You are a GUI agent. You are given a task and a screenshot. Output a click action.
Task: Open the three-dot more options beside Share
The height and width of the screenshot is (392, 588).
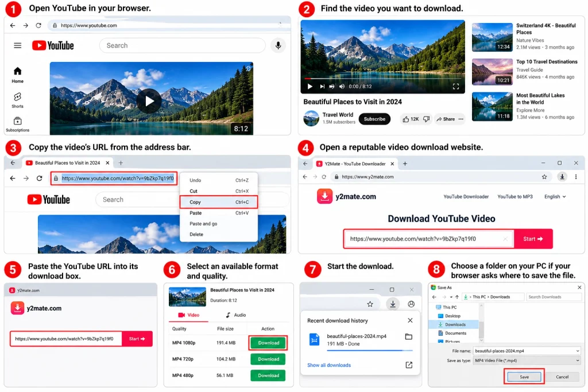[x=461, y=119]
